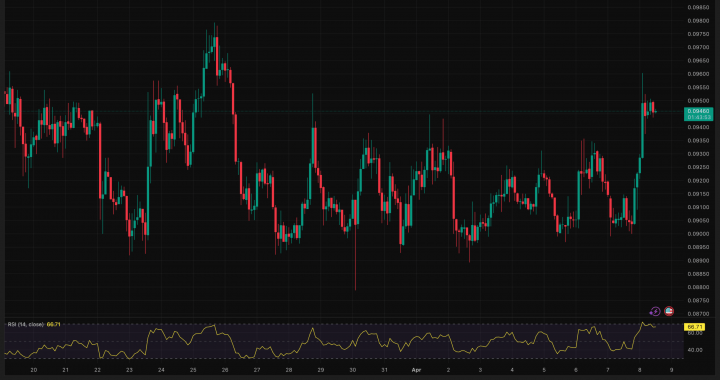Click date label 2 on time axis
Image resolution: width=720 pixels, height=380 pixels.
[448, 370]
